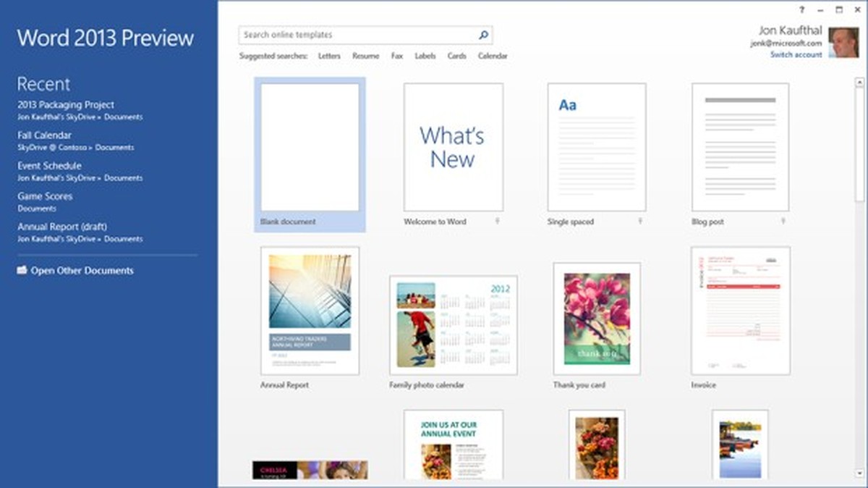Viewport: 868px width, 488px height.
Task: Open Help via the question mark icon
Action: click(x=801, y=9)
